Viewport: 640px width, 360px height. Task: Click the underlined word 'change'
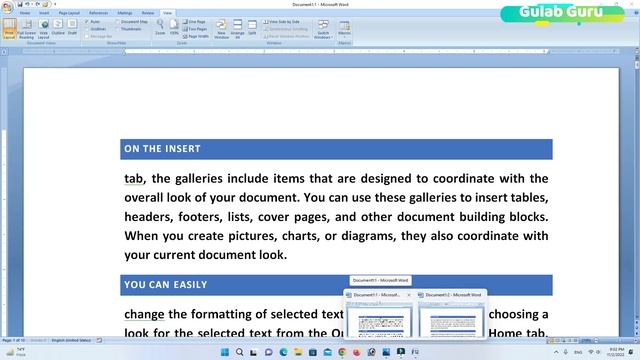pyautogui.click(x=144, y=314)
